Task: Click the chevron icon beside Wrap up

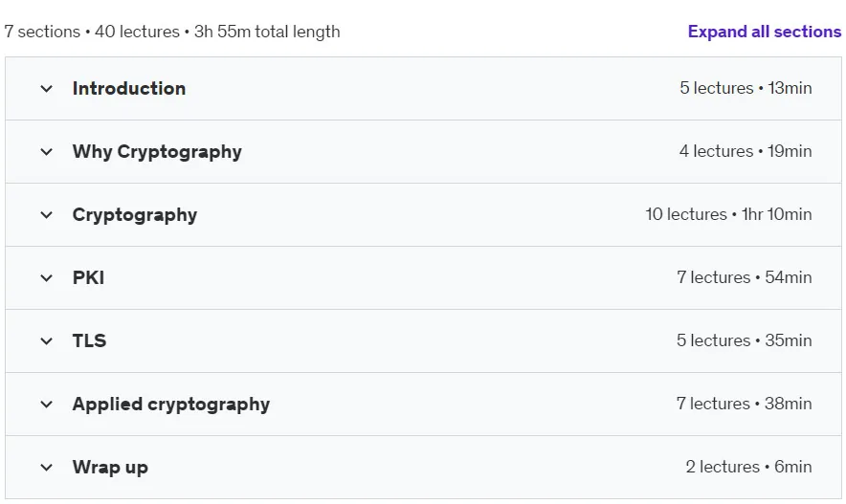Action: coord(46,467)
